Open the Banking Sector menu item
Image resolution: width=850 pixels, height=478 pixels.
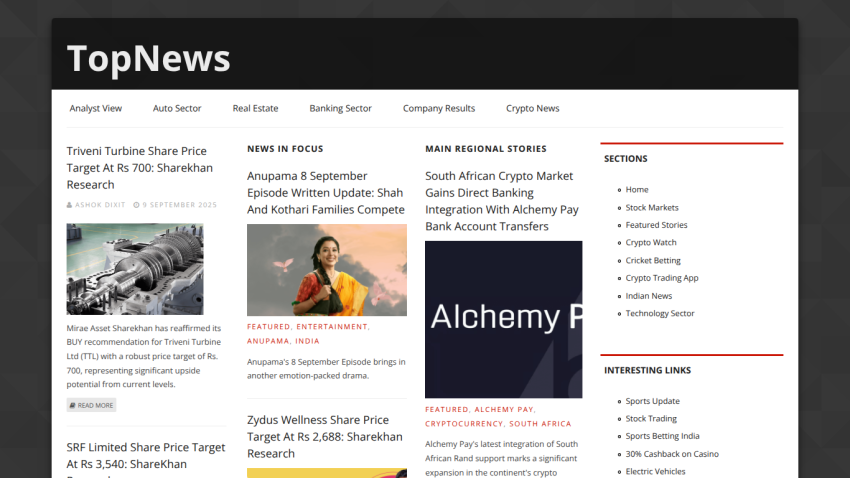tap(340, 108)
